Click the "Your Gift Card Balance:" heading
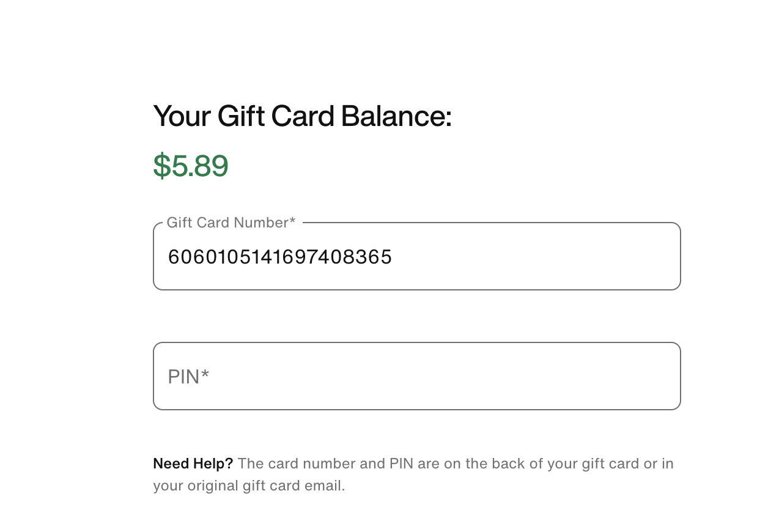The width and height of the screenshot is (779, 532). (x=302, y=116)
